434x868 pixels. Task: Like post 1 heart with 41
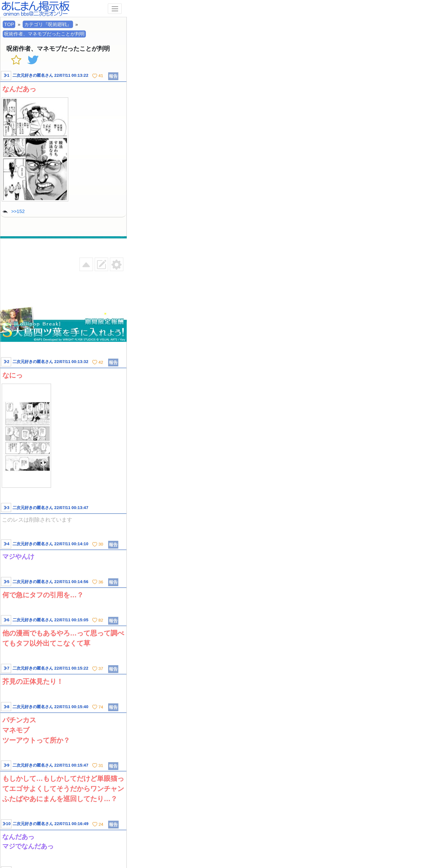coord(98,76)
